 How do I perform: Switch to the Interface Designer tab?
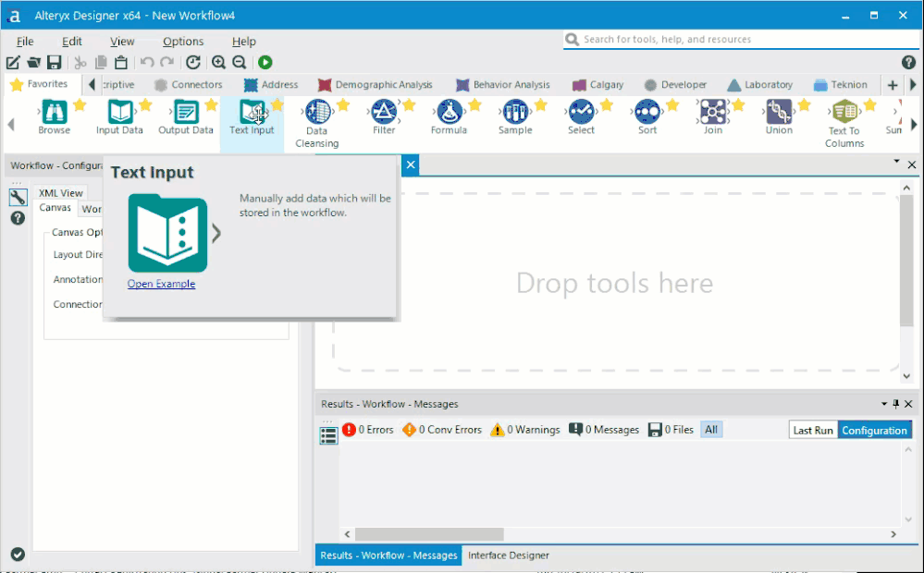[x=508, y=555]
